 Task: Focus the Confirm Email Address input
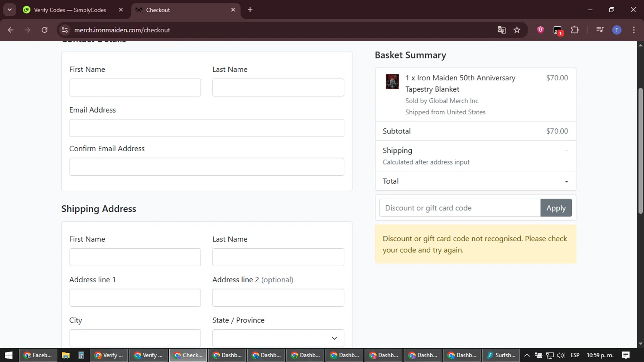click(207, 167)
